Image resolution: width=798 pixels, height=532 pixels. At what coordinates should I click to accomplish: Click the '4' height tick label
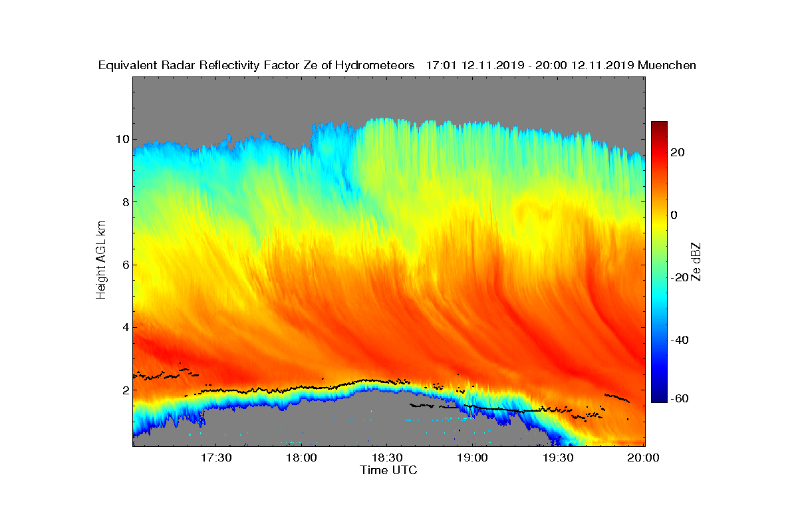pyautogui.click(x=125, y=327)
